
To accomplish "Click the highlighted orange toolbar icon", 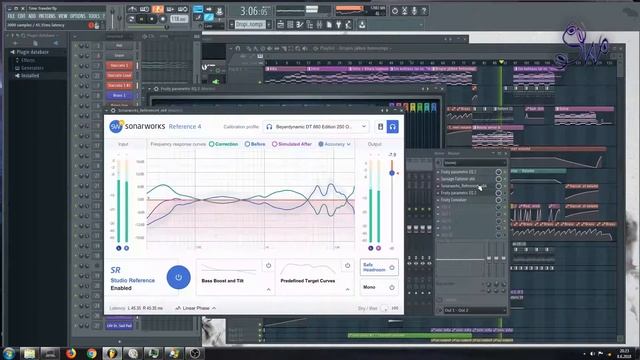I will point(158,9).
